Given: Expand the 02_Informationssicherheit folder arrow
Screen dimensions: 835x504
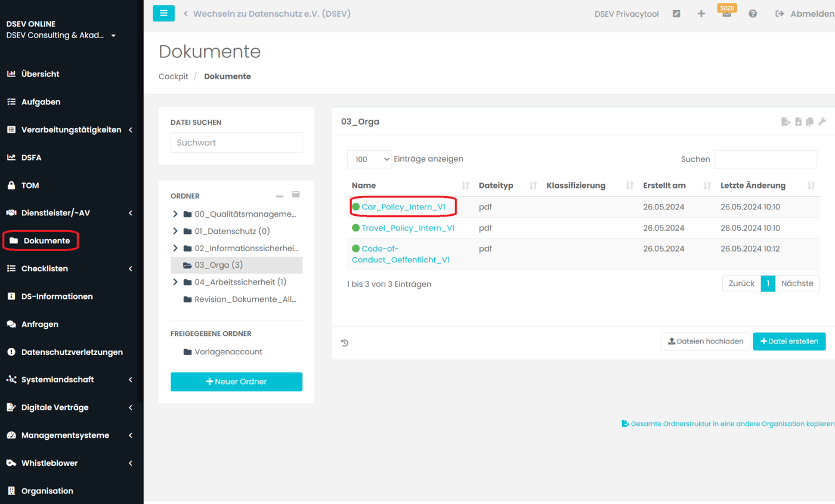Looking at the screenshot, I should 175,248.
